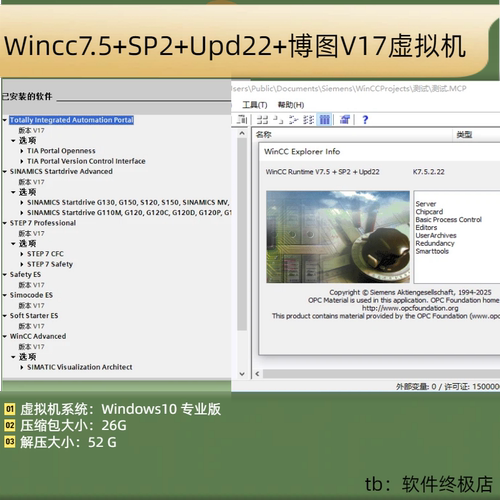The height and width of the screenshot is (500, 500).
Task: Click the WinCC Explorer Info splash image
Action: (338, 237)
